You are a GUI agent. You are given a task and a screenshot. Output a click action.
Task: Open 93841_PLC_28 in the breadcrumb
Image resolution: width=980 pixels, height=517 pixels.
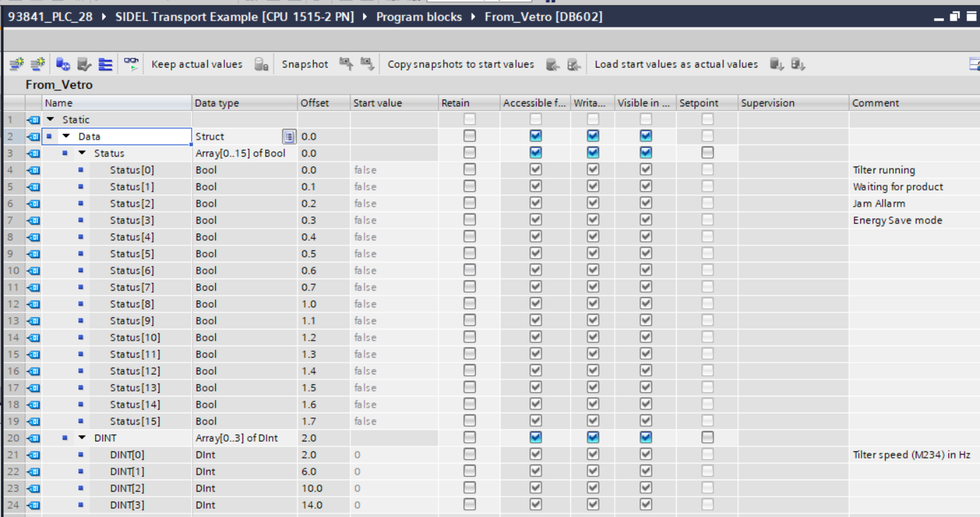(x=51, y=16)
